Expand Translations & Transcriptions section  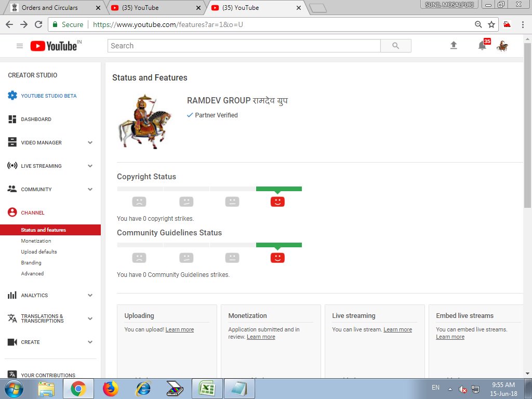coord(90,318)
